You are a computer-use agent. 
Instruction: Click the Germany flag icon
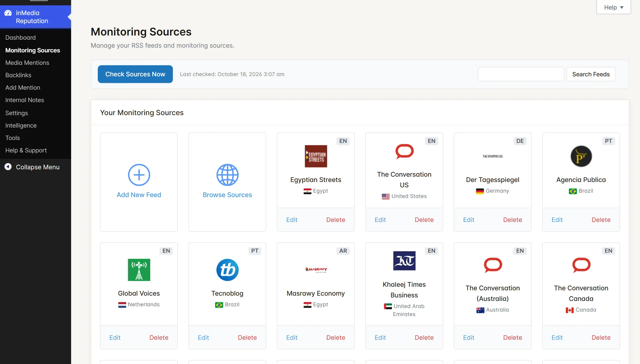click(x=480, y=191)
